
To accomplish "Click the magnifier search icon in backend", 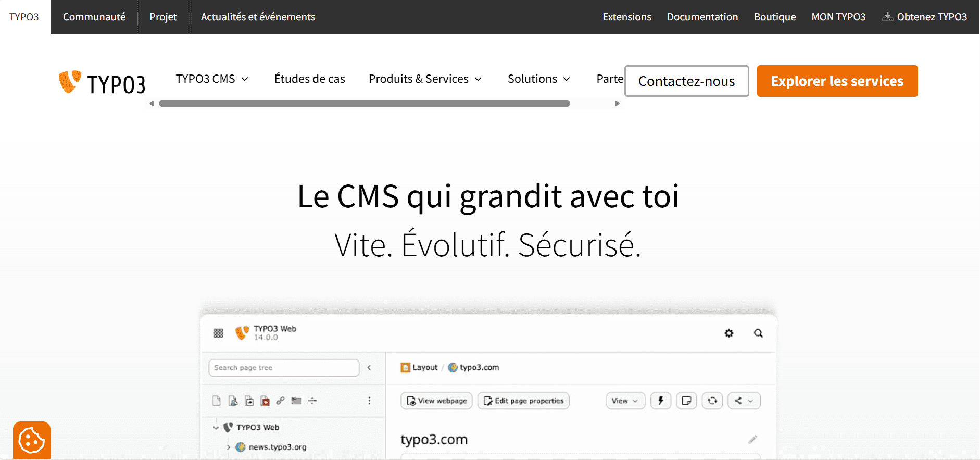I will tap(758, 333).
